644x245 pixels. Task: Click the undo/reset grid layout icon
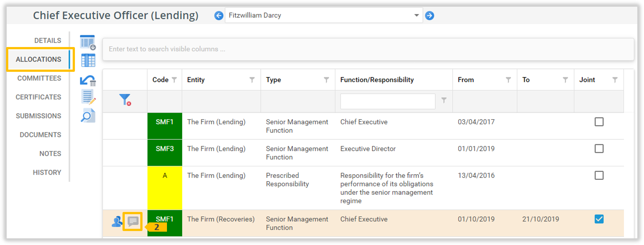[x=88, y=80]
